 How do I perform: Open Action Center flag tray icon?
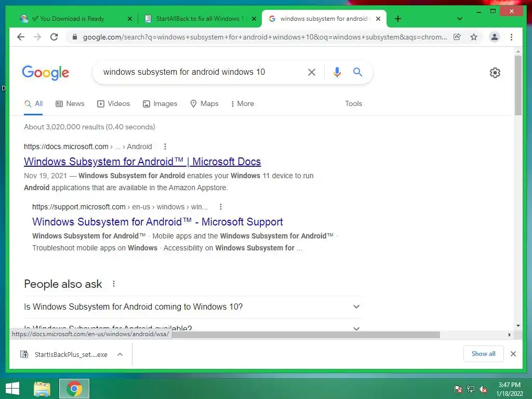pos(458,389)
